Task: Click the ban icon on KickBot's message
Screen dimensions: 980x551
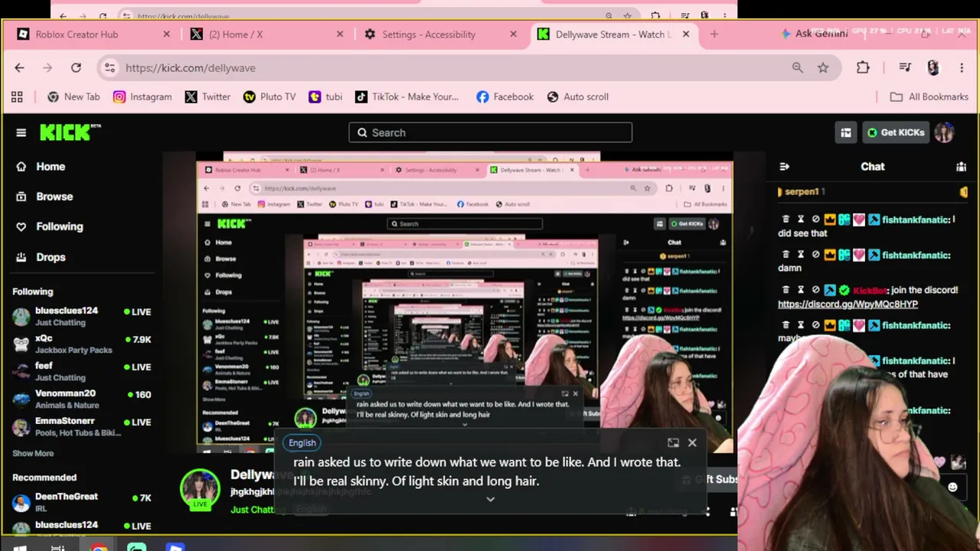Action: (x=815, y=290)
